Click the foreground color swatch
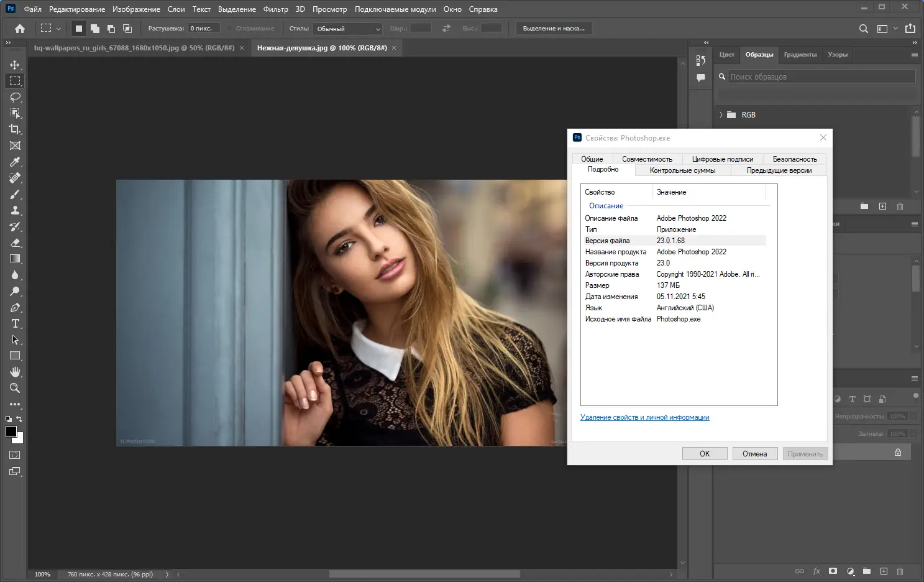Screen dimensions: 924x582 click(11, 432)
